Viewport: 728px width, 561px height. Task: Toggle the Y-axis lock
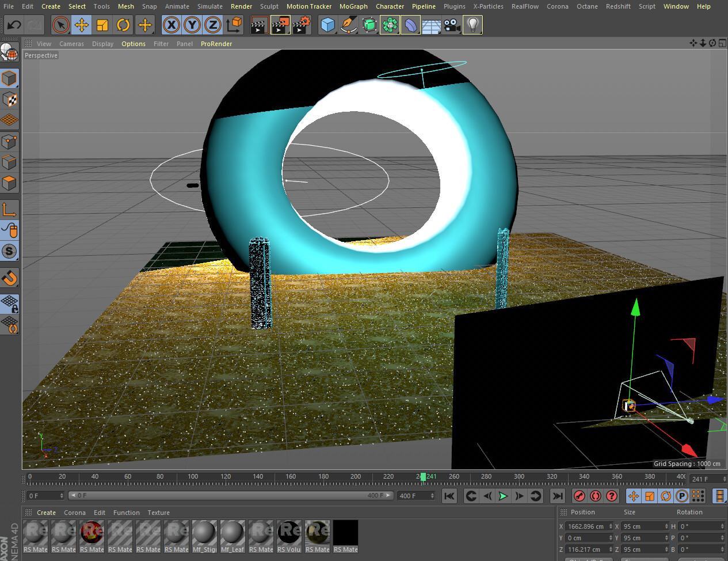click(x=192, y=25)
